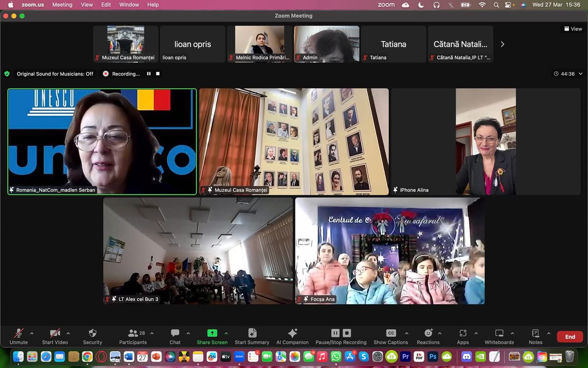Pause the recording in the top indicator
This screenshot has width=588, height=368.
pyautogui.click(x=149, y=74)
